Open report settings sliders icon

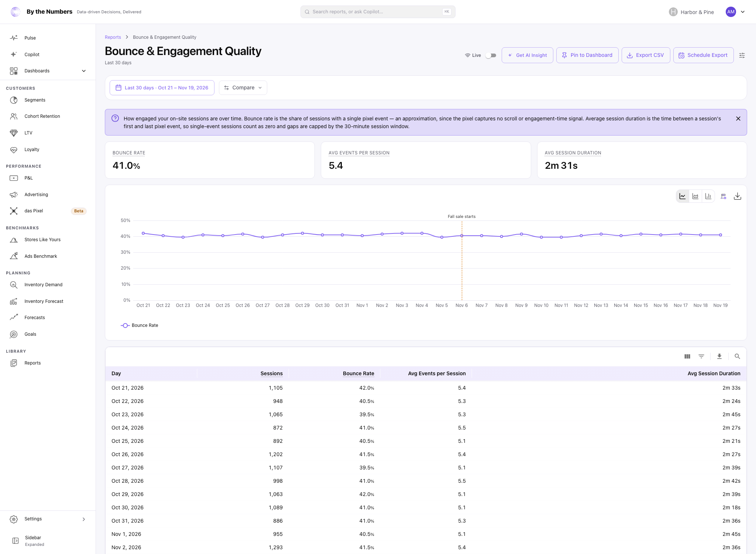[x=742, y=55]
